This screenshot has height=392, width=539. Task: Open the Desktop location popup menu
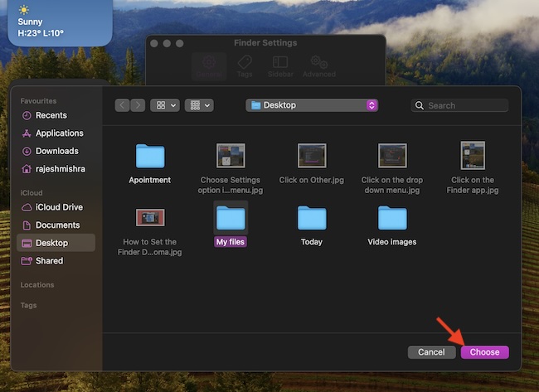point(312,105)
